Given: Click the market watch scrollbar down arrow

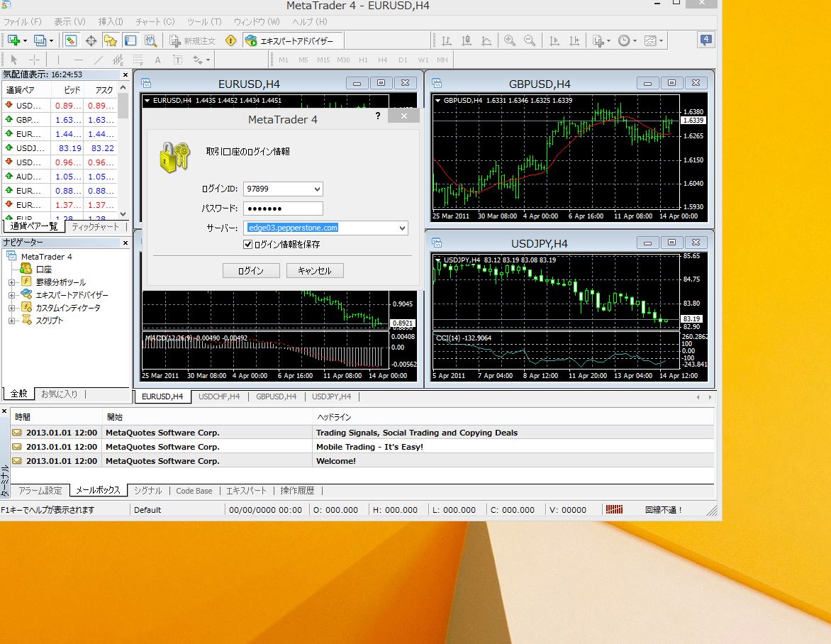Looking at the screenshot, I should (123, 214).
